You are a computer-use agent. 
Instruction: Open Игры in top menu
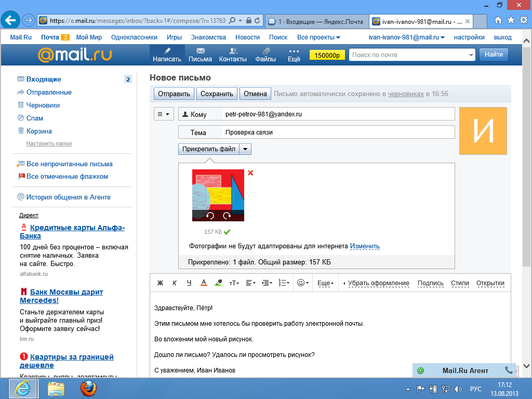pyautogui.click(x=174, y=37)
